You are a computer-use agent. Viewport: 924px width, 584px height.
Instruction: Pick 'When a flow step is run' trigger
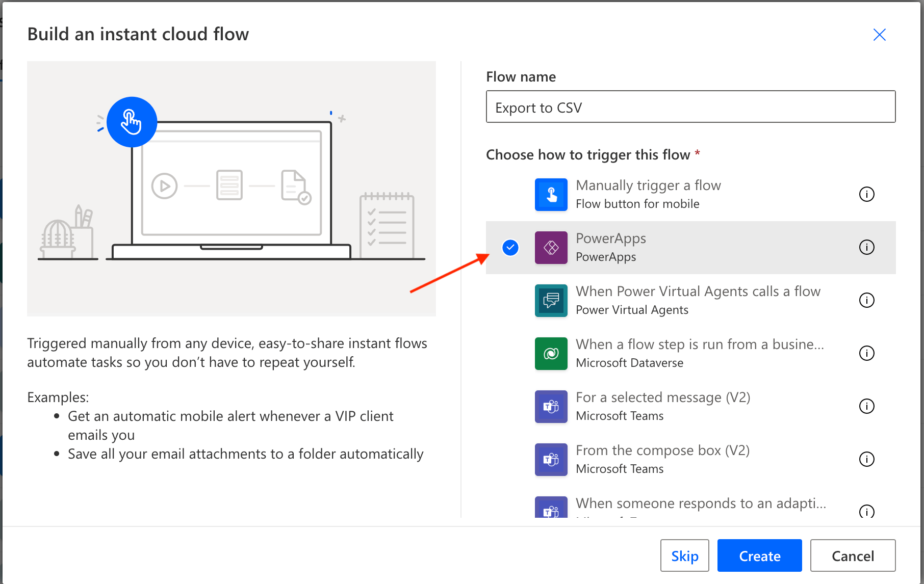pos(690,354)
